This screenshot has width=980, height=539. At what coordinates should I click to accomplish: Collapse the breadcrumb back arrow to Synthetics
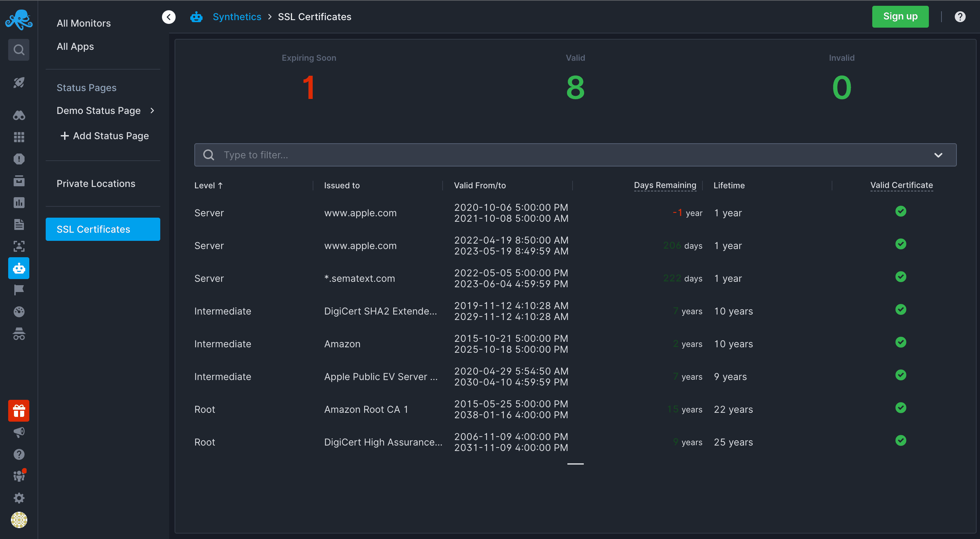click(x=168, y=17)
